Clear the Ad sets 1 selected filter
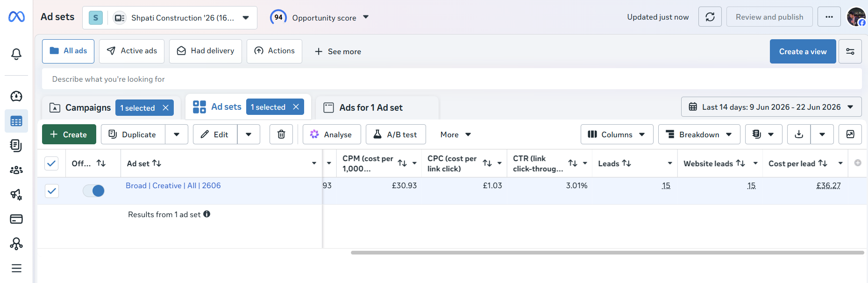The width and height of the screenshot is (868, 283). (x=296, y=107)
